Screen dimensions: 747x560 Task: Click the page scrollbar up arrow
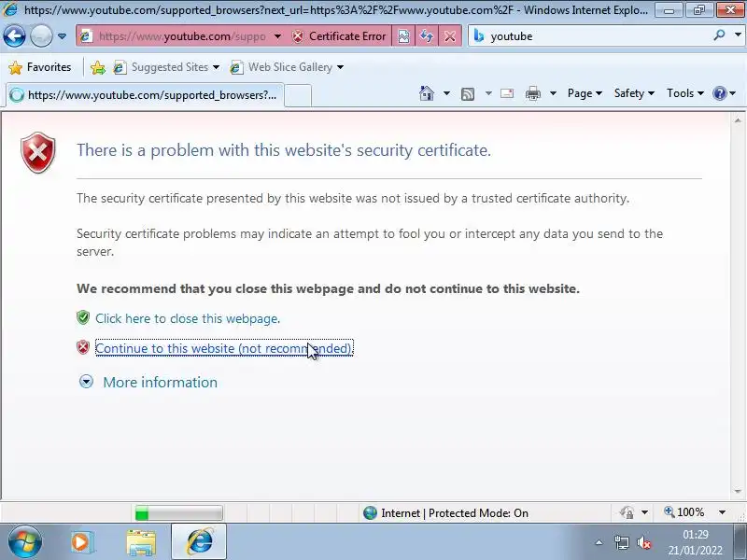click(738, 120)
